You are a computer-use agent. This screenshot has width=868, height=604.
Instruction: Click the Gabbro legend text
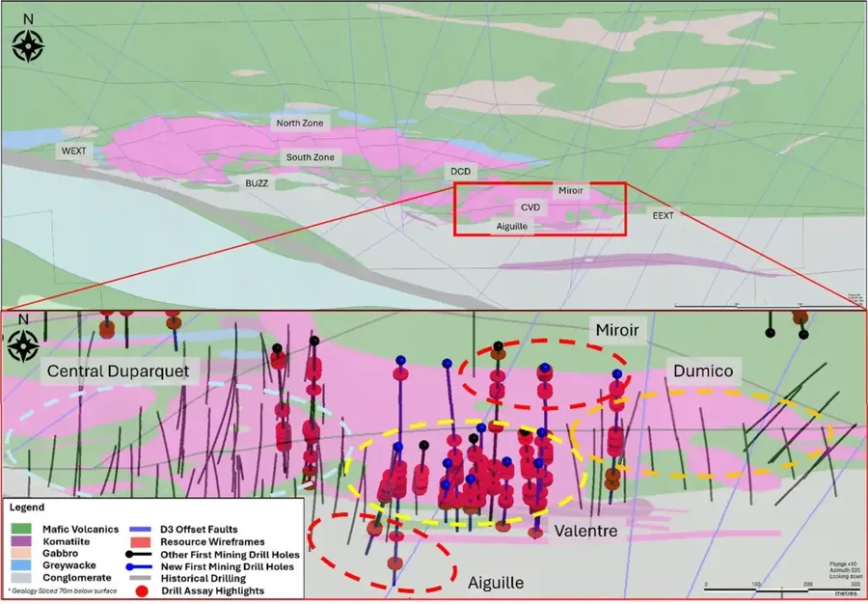[61, 554]
